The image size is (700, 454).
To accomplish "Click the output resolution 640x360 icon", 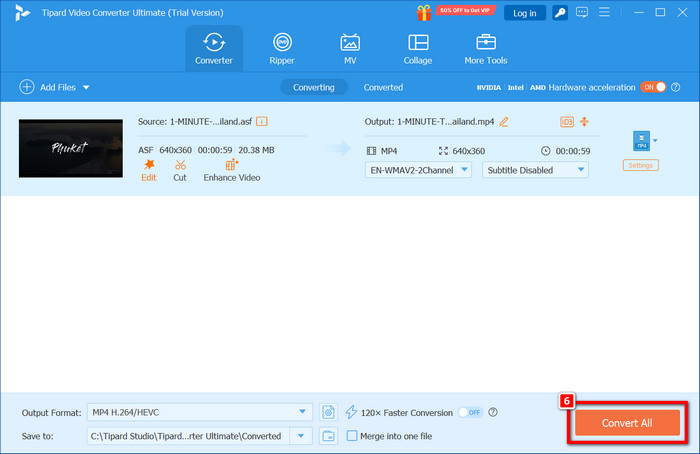I will (443, 151).
